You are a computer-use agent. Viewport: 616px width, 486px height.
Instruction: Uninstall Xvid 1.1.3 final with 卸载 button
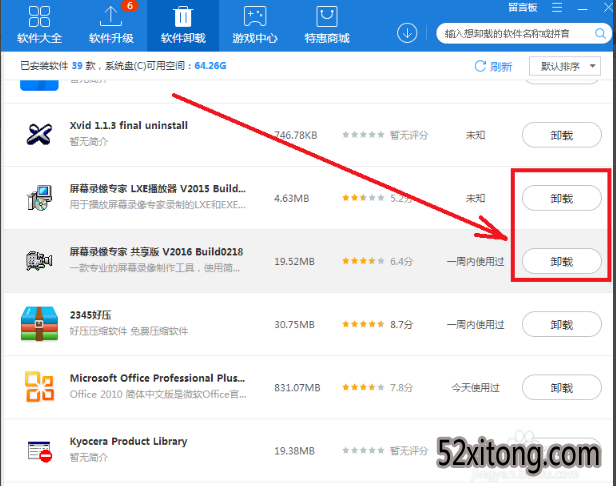(x=561, y=135)
